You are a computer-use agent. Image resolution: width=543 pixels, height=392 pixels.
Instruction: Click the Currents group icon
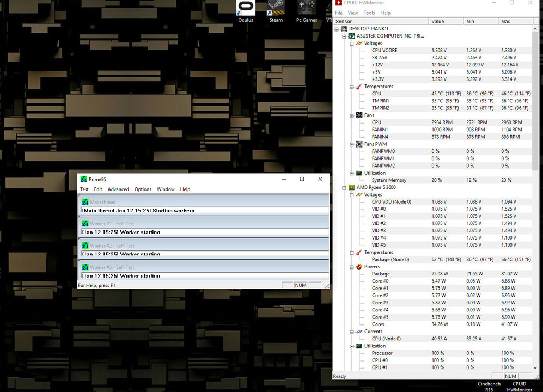[x=359, y=332]
